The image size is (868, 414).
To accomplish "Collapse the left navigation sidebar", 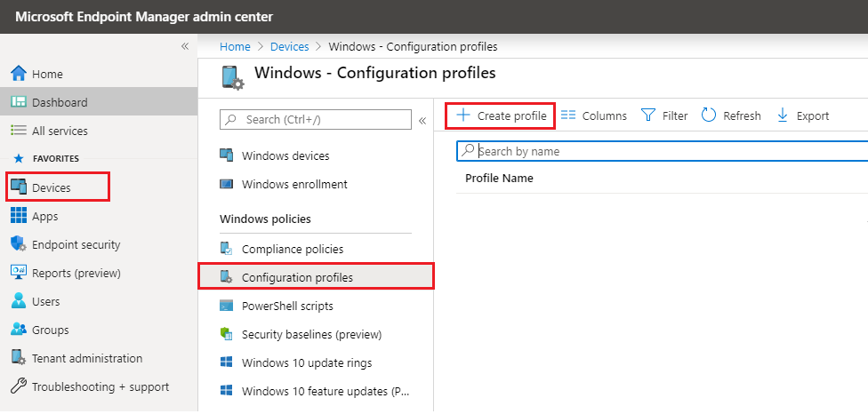I will [x=185, y=46].
